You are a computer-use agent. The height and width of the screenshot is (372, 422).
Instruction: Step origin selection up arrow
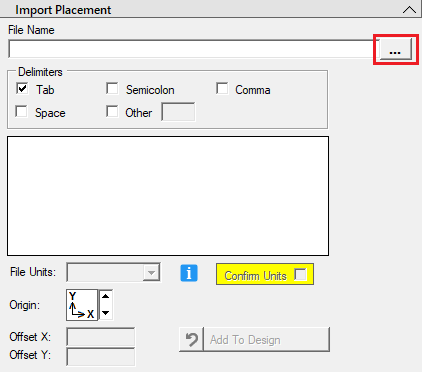tap(106, 296)
